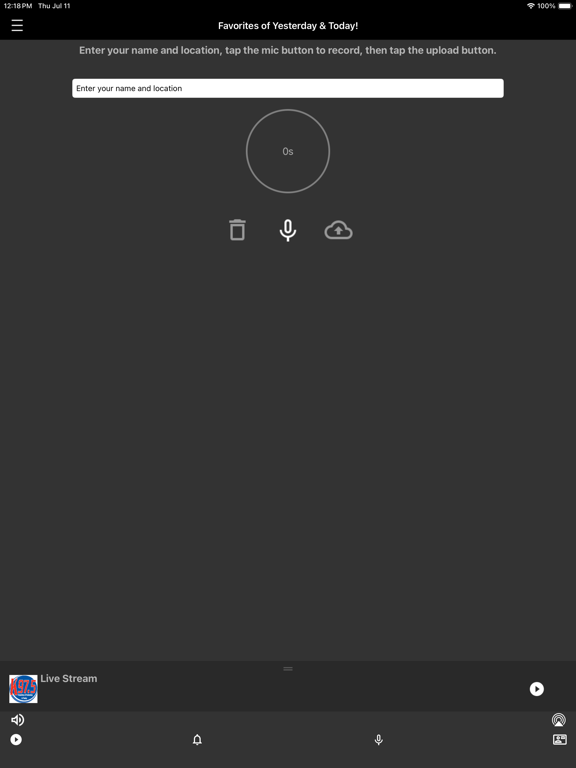
Task: Delete the recording with the trash icon
Action: pyautogui.click(x=237, y=230)
